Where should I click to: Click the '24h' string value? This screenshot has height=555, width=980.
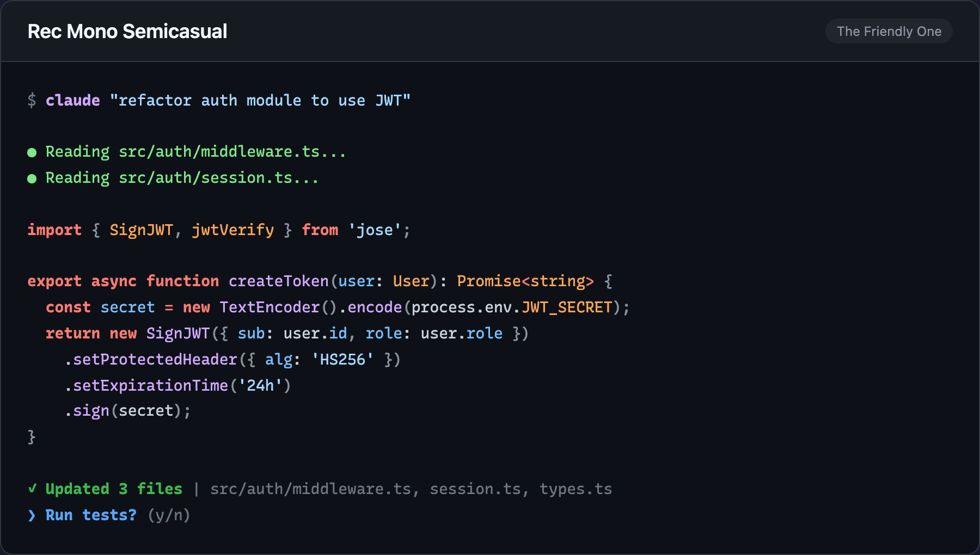pos(260,385)
